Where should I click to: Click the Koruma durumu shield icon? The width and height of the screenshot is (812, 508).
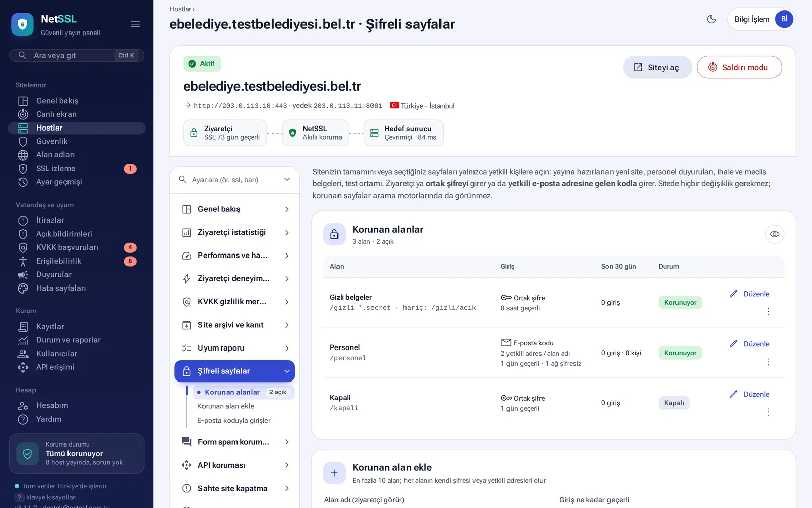[28, 454]
